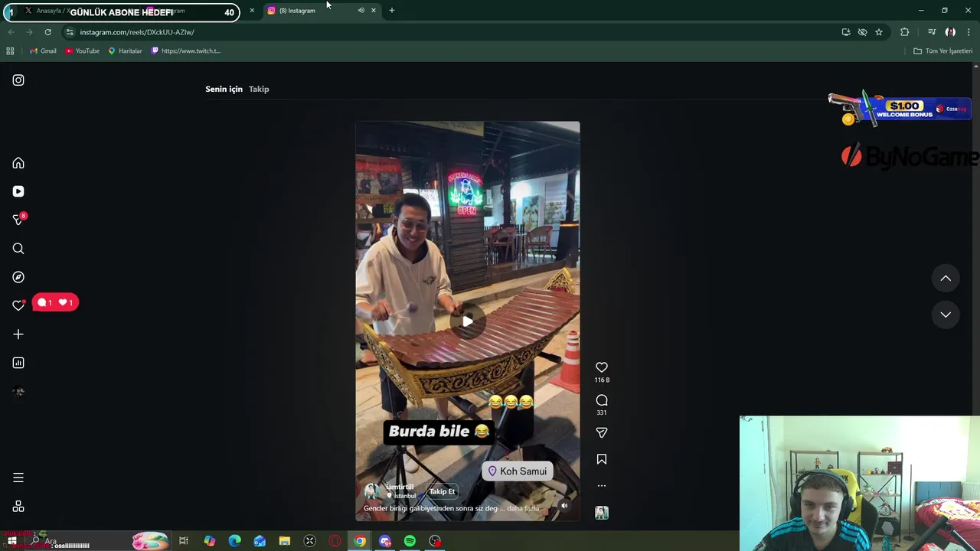Screen dimensions: 980x551
Task: Open media controls icon in toolbar
Action: tap(932, 32)
